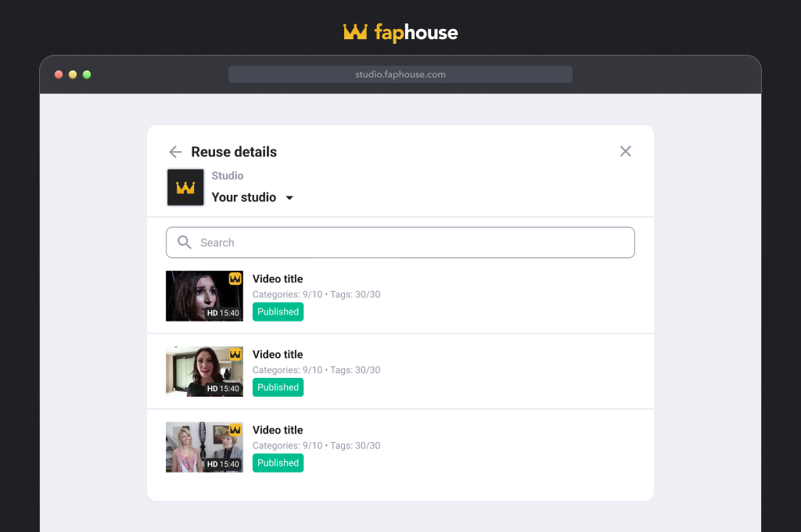
Task: Select the third video thumbnail
Action: [x=204, y=448]
